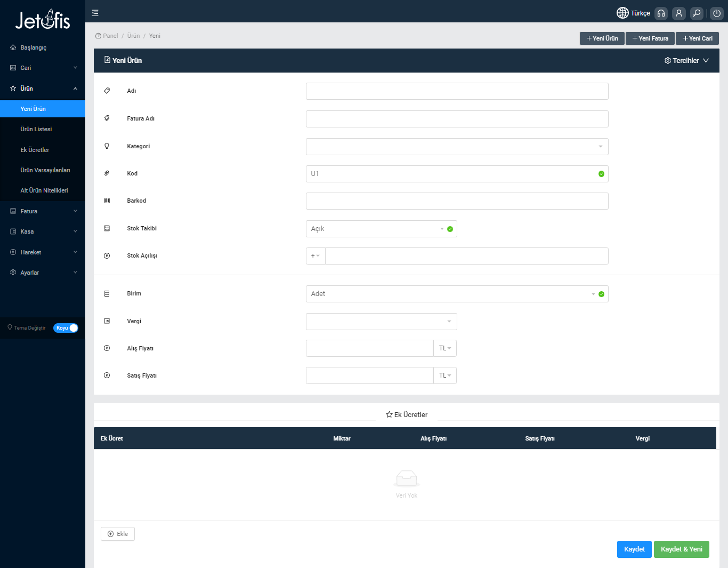Open the Stok Açılışı plus sign selector

tap(316, 256)
